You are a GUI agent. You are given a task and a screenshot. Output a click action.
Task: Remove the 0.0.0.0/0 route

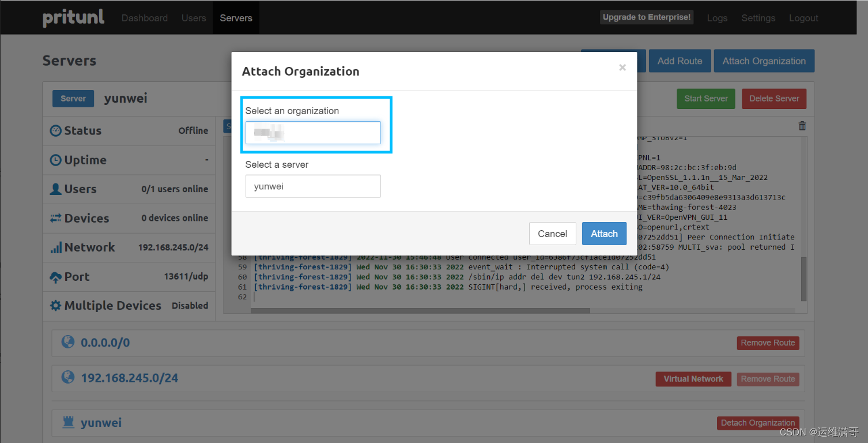(x=768, y=343)
